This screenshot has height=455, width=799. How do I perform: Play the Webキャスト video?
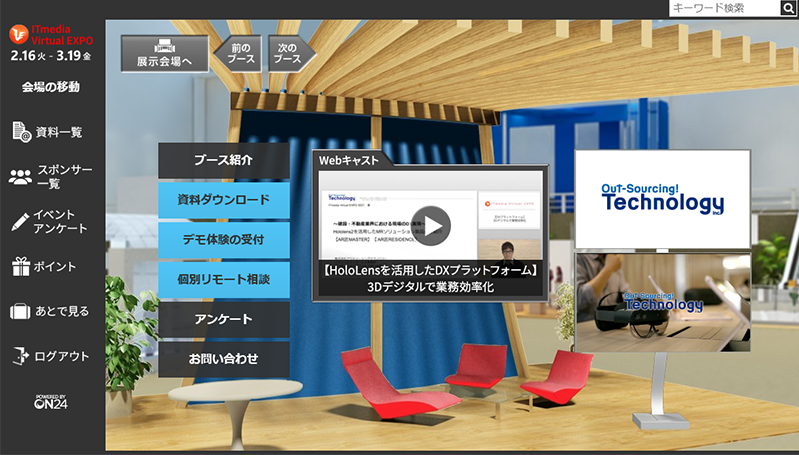(x=432, y=225)
